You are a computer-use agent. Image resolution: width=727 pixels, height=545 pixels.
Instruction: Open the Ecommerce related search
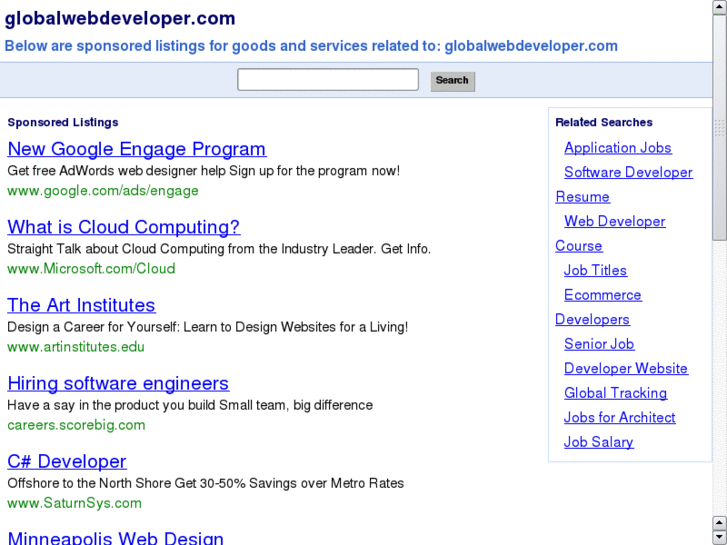[x=603, y=295]
